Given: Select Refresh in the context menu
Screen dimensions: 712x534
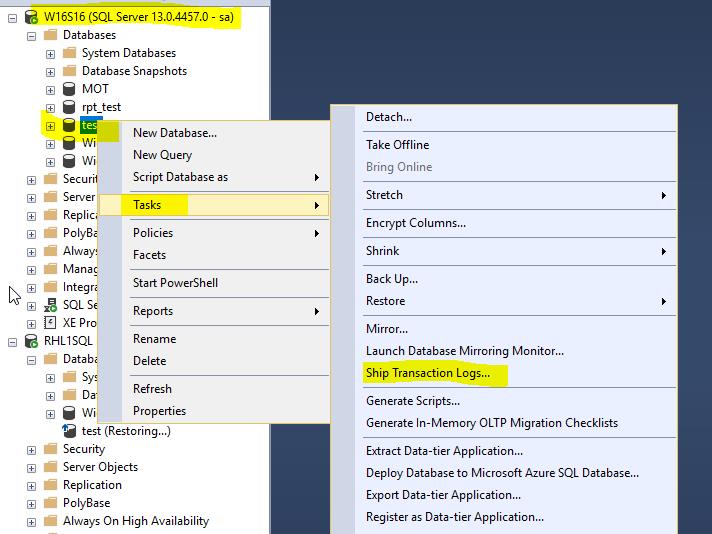Looking at the screenshot, I should click(213, 389).
